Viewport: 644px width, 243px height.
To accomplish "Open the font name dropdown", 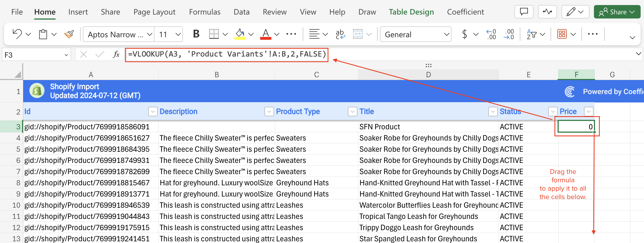I will [x=150, y=34].
